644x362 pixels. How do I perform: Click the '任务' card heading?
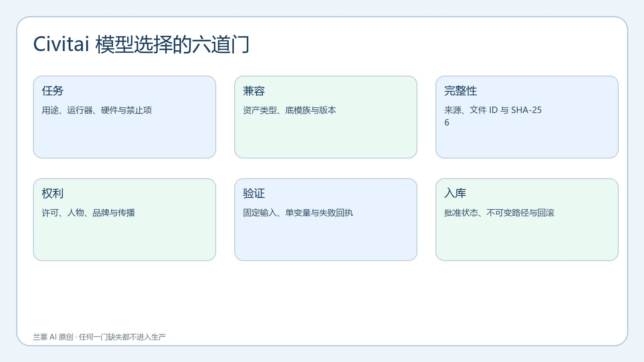(x=53, y=91)
